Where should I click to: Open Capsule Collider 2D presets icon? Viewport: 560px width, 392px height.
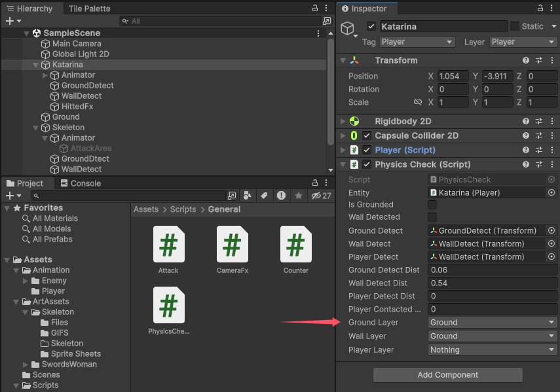click(539, 135)
